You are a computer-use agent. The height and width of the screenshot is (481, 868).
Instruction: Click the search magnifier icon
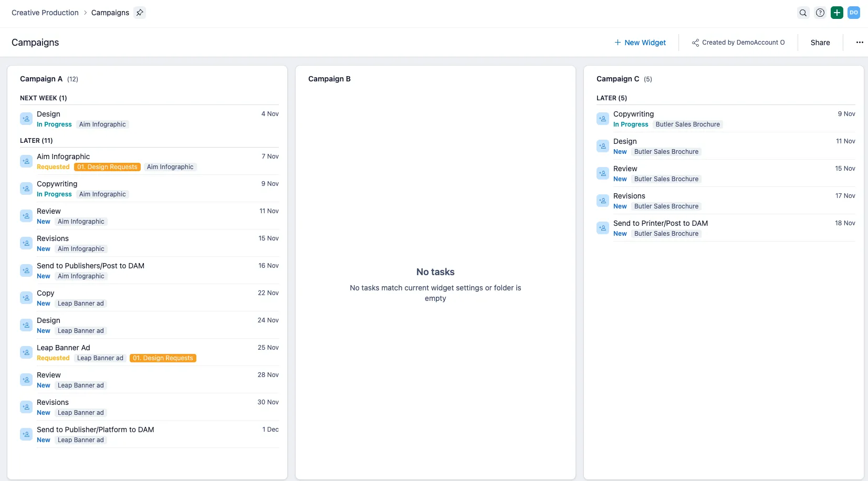(803, 13)
